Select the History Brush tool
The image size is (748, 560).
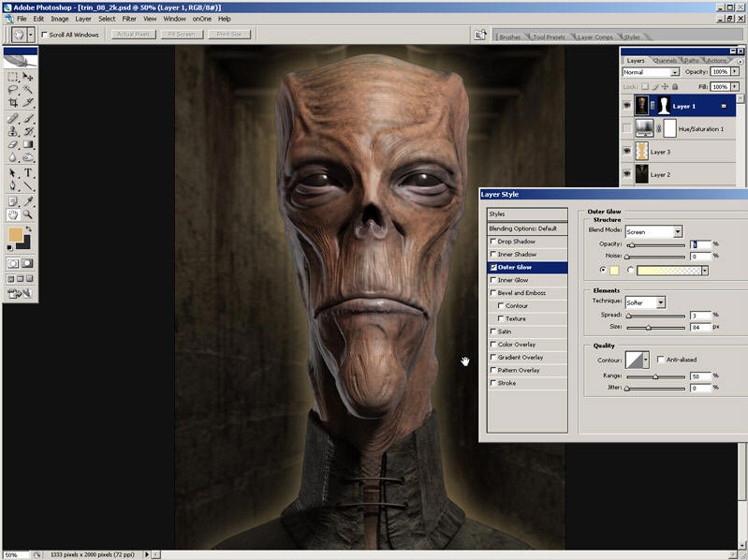[28, 131]
